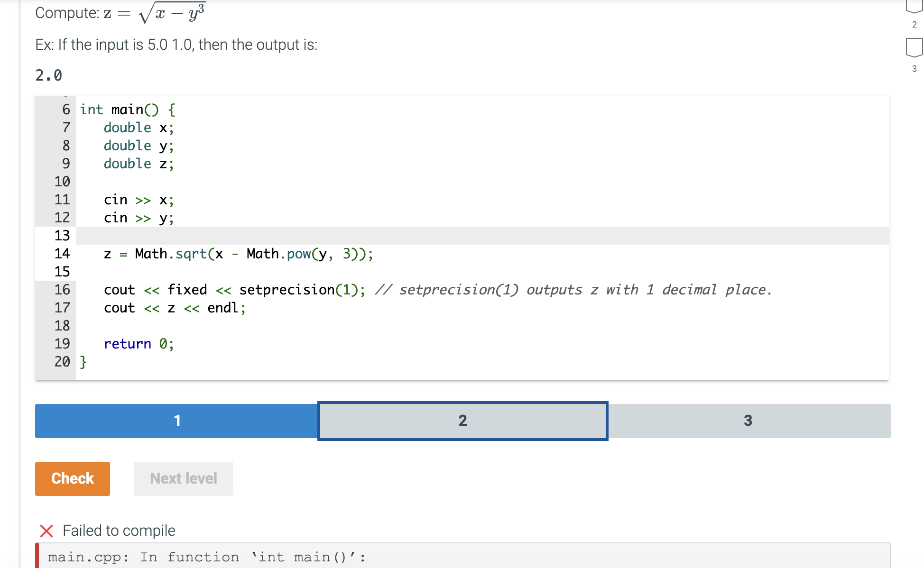Click the orange Check button
This screenshot has height=568, width=924.
(x=73, y=478)
